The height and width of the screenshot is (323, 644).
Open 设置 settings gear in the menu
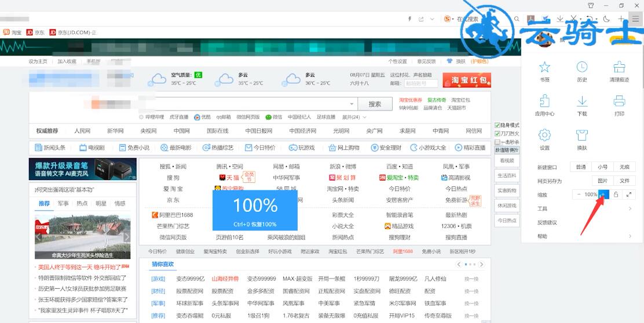coord(544,140)
